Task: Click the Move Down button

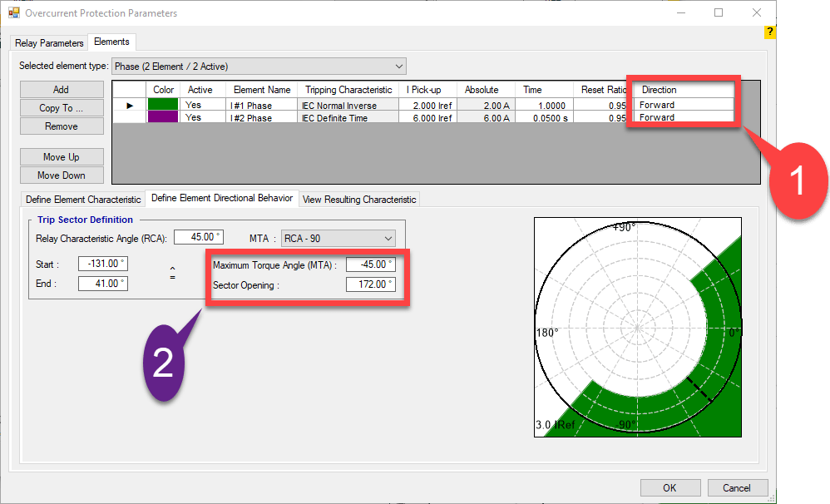Action: (62, 175)
